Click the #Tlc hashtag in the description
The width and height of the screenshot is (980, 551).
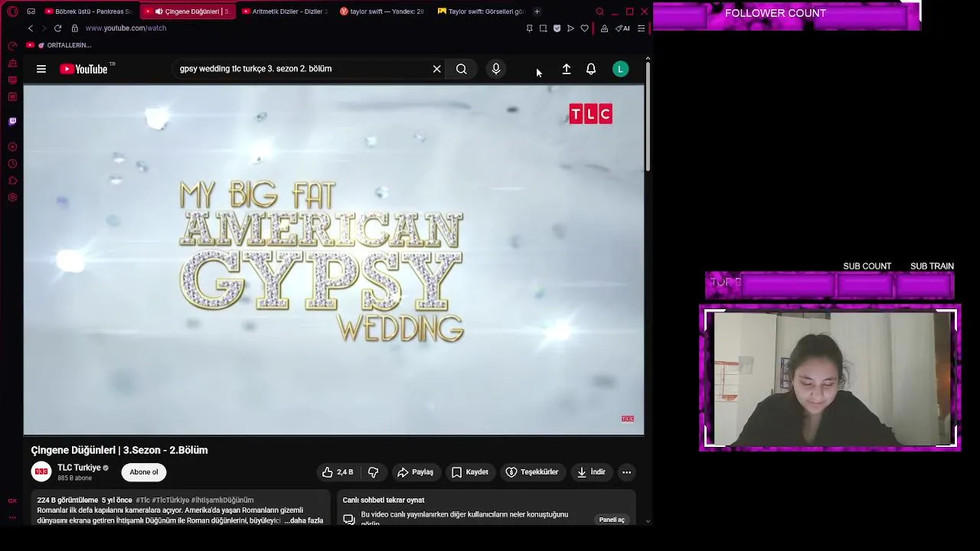pyautogui.click(x=143, y=500)
